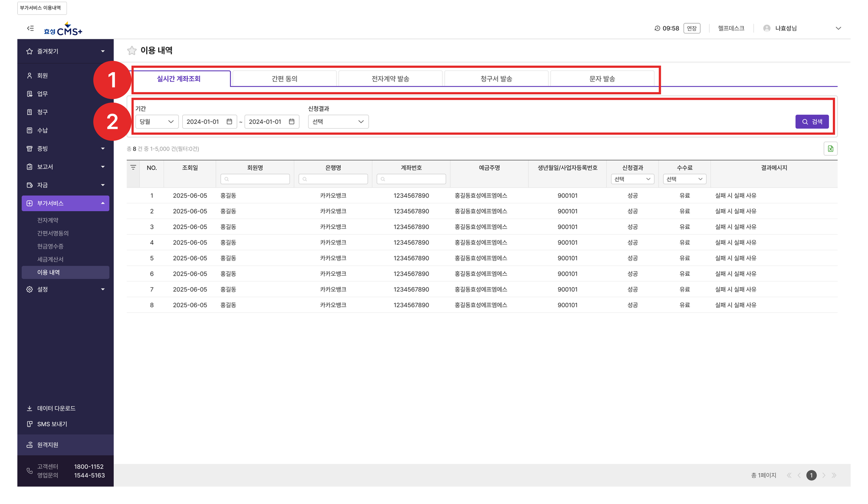Select 이용 내역 in the sidebar submenu
This screenshot has width=868, height=504.
(x=65, y=272)
